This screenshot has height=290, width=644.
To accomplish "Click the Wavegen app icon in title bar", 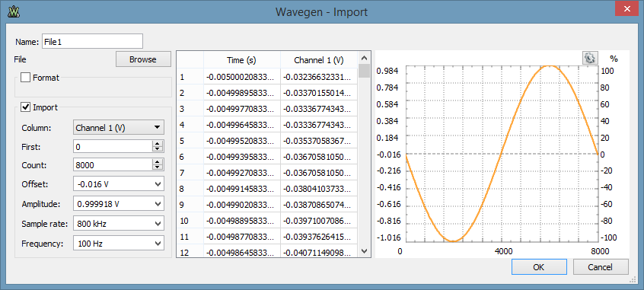I will click(x=14, y=11).
